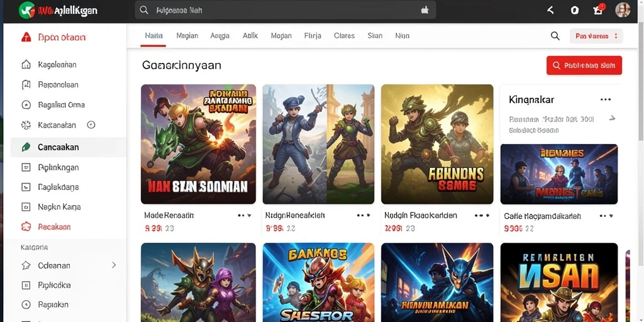644x322 pixels.
Task: Click the home icon beside Kagoleanan
Action: 26,65
